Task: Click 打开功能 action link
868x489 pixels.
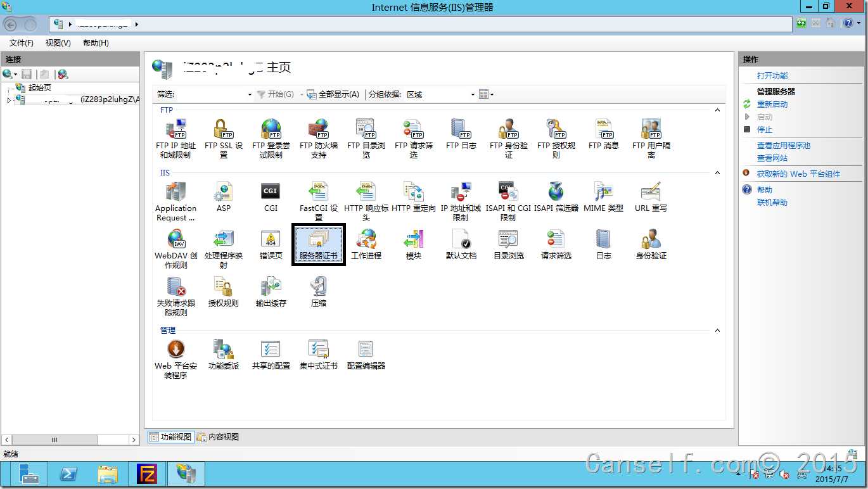Action: pyautogui.click(x=772, y=76)
